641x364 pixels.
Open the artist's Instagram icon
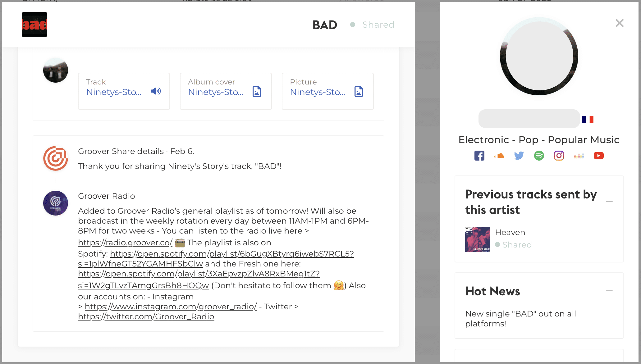coord(559,156)
